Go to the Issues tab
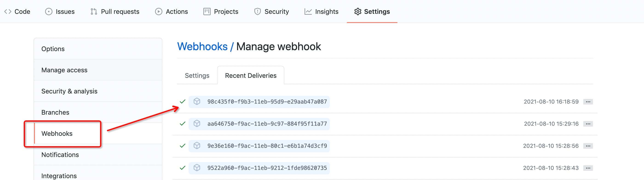Image resolution: width=644 pixels, height=180 pixels. point(60,12)
